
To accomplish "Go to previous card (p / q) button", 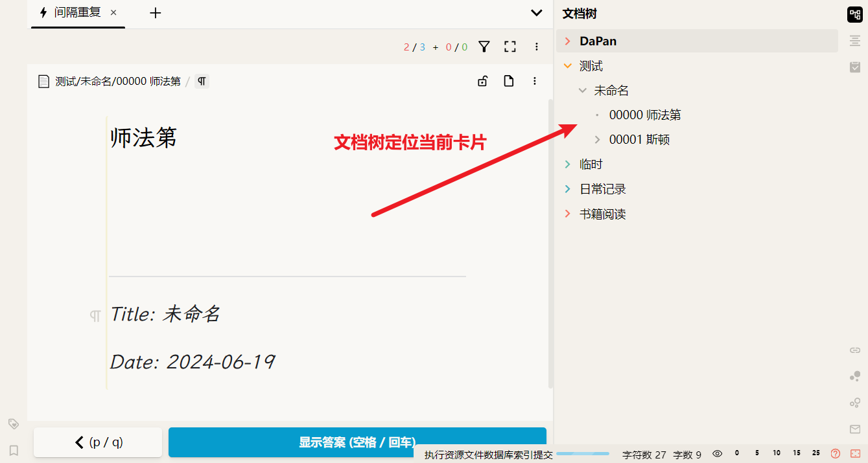I will point(98,442).
